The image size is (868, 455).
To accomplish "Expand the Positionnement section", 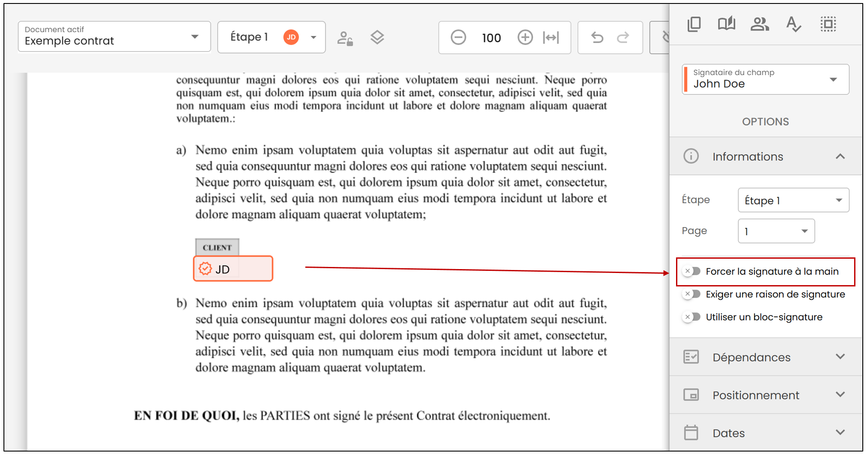I will click(766, 395).
